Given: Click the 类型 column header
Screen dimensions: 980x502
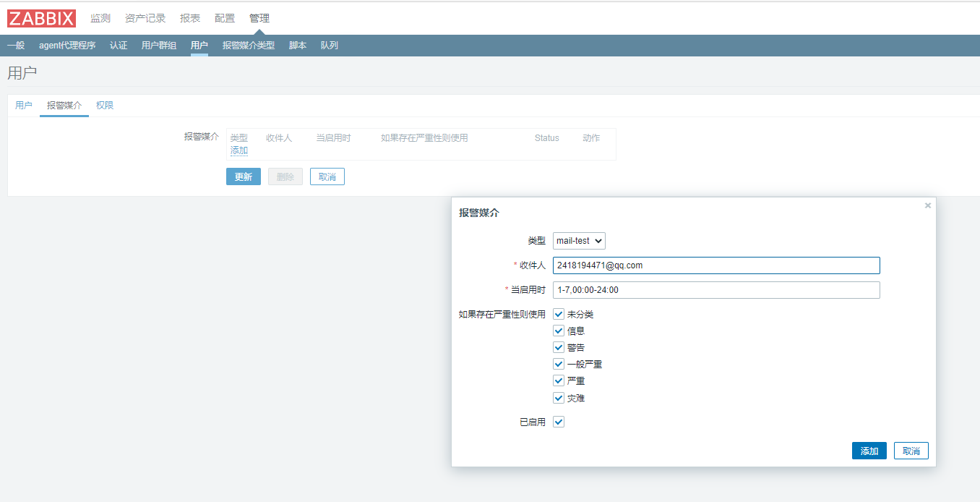Looking at the screenshot, I should 238,137.
